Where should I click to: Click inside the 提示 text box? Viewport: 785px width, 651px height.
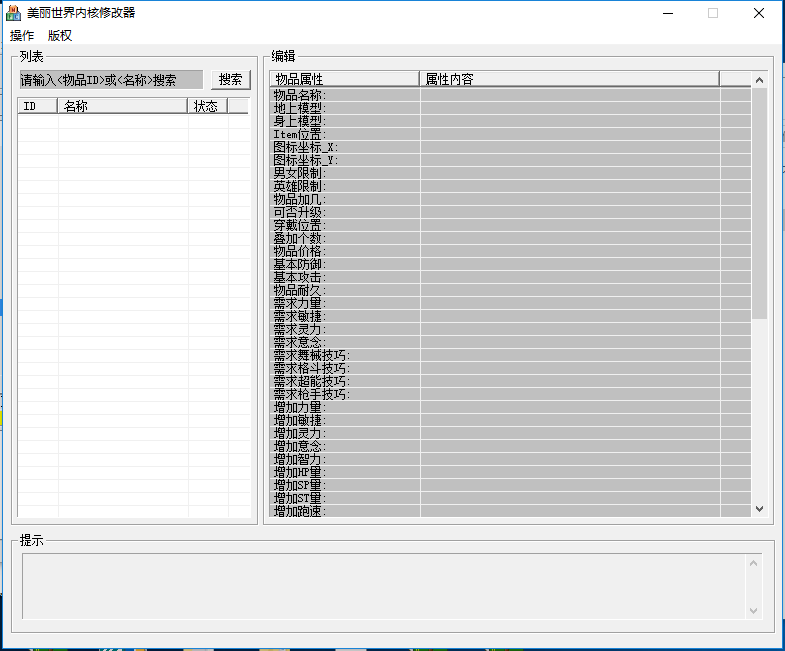click(x=383, y=586)
